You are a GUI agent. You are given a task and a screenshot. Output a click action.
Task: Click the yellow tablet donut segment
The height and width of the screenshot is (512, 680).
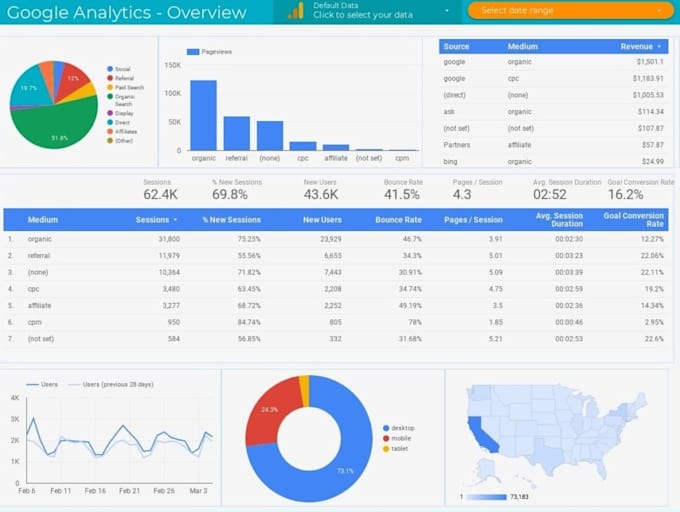click(x=305, y=391)
